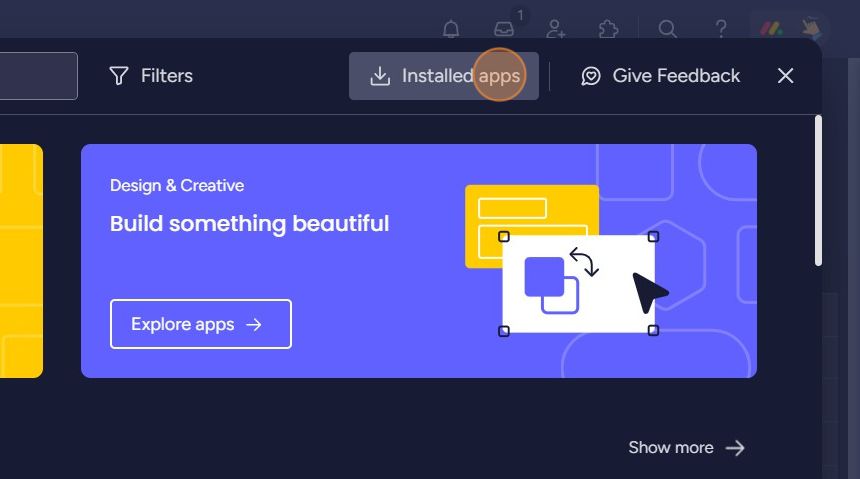Click the 'Design & Creative' category label

coord(177,185)
